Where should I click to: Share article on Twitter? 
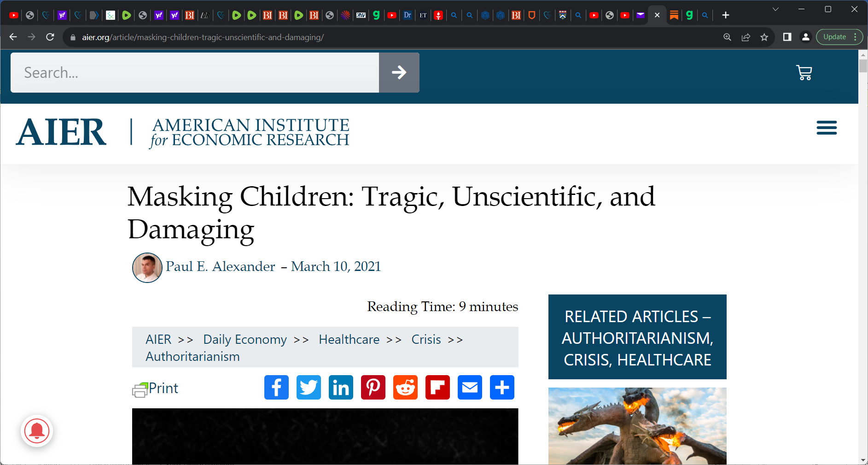[x=309, y=387]
